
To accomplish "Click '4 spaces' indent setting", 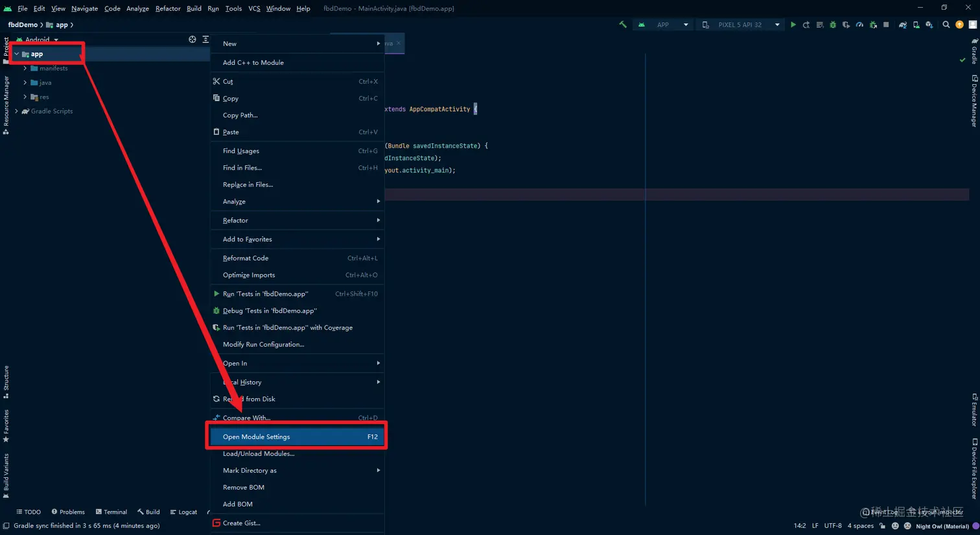I will coord(861,526).
